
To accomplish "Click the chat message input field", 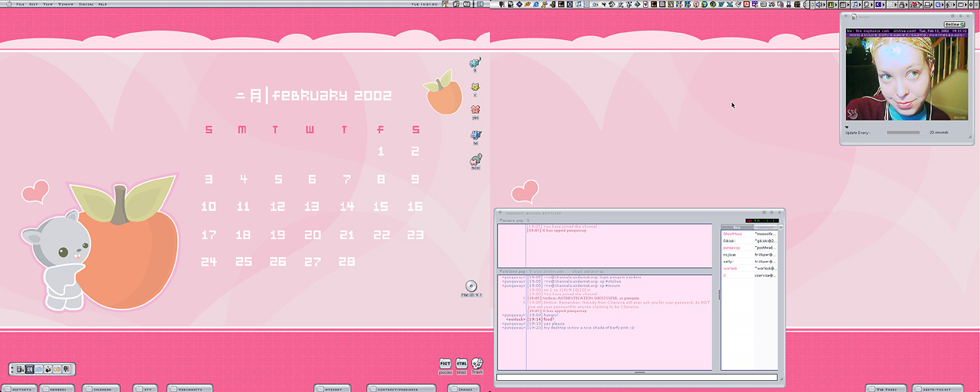I will 635,378.
